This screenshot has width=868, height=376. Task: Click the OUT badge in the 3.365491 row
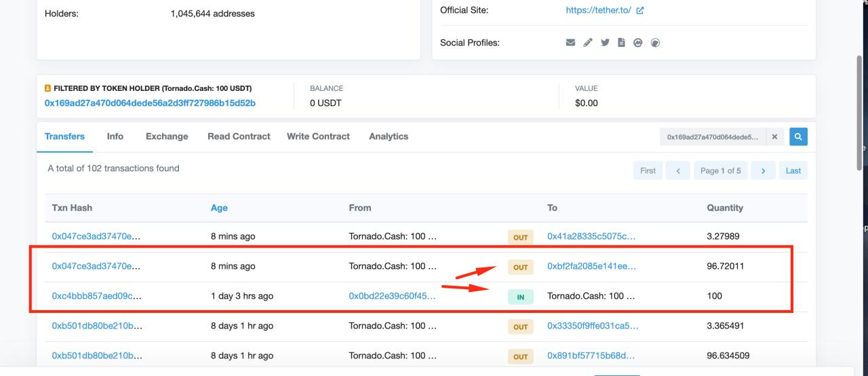[x=520, y=326]
